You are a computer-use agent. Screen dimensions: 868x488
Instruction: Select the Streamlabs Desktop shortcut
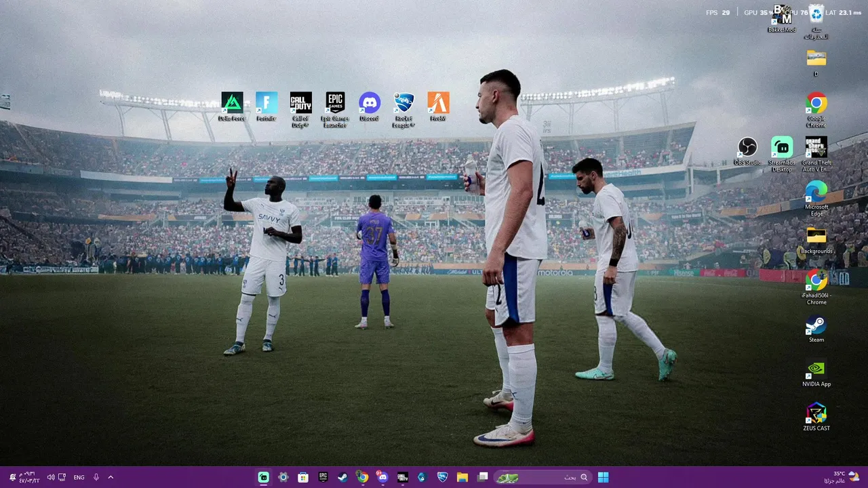(782, 155)
